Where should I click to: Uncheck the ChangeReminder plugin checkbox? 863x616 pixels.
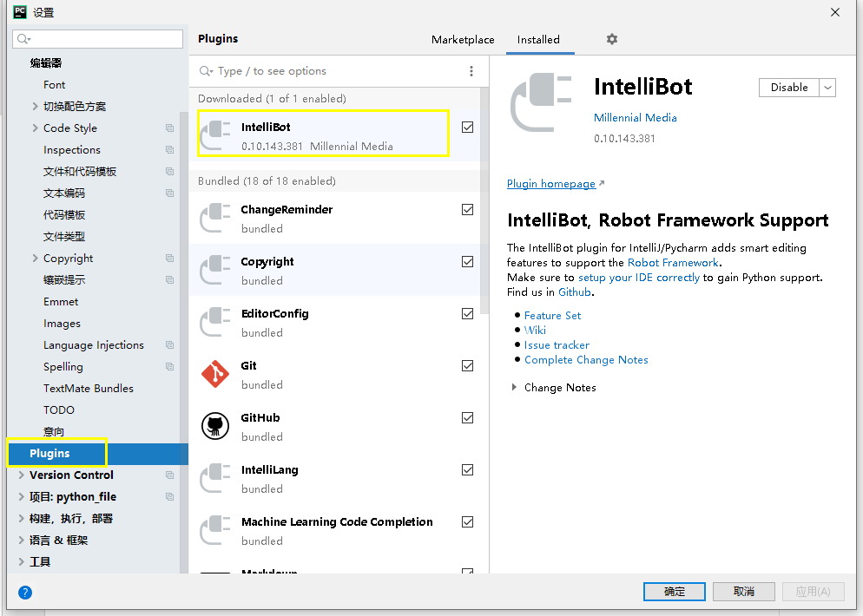[467, 210]
